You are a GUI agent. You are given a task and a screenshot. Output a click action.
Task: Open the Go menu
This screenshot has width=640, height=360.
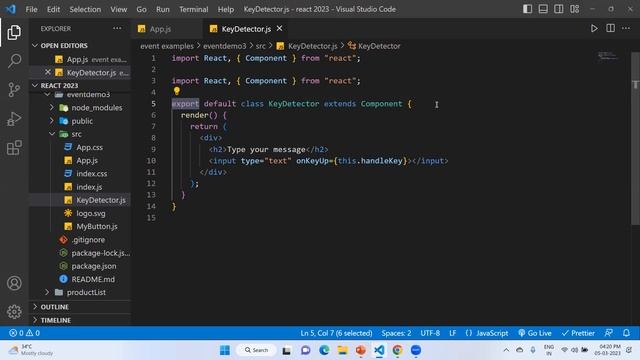(141, 9)
